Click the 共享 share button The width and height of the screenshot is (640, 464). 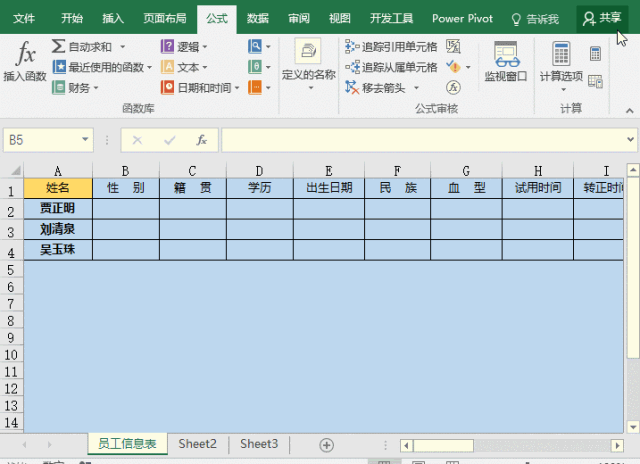(x=603, y=18)
